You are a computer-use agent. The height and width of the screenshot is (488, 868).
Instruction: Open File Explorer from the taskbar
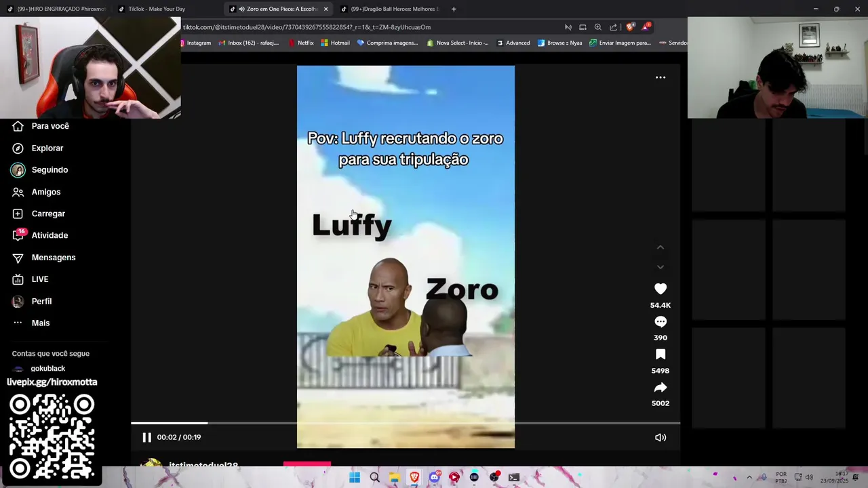[x=394, y=477]
